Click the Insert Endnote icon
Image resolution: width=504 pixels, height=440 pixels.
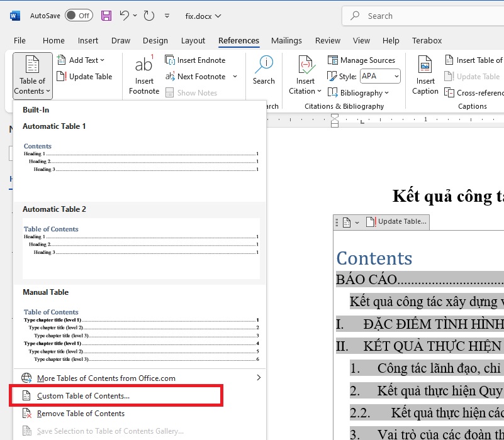(170, 60)
